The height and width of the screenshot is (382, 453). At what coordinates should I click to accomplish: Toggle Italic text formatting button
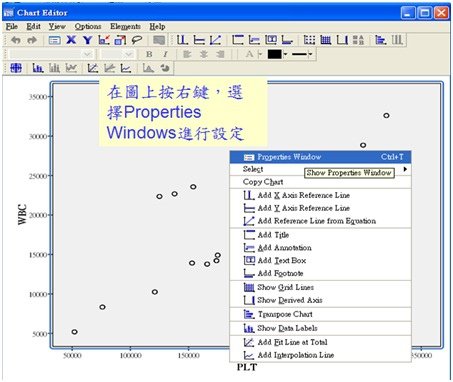[165, 54]
